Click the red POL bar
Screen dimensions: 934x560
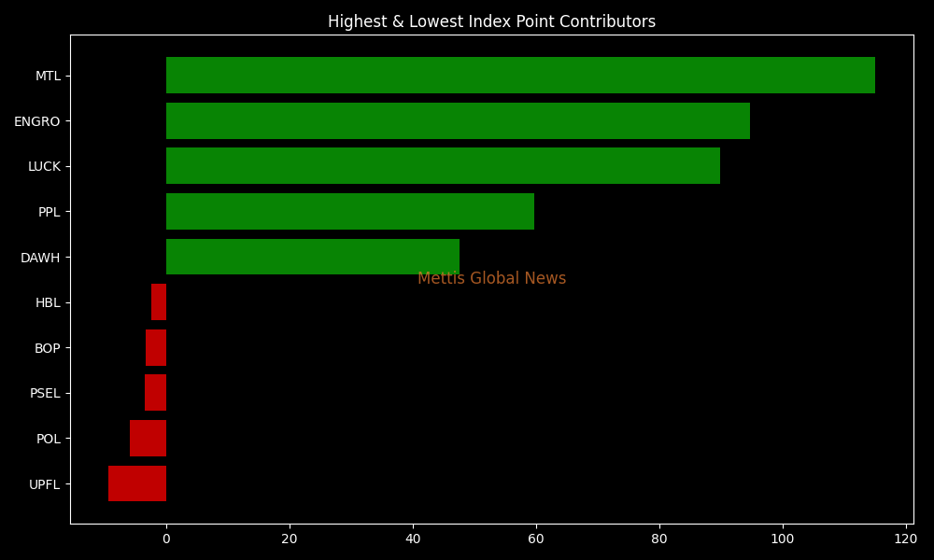[x=149, y=439]
